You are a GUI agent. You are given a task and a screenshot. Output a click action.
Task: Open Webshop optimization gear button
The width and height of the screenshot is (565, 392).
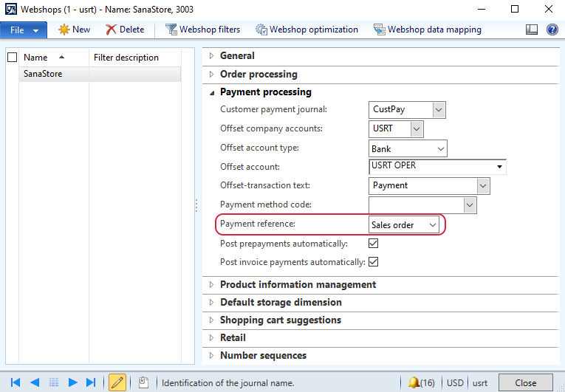(307, 30)
